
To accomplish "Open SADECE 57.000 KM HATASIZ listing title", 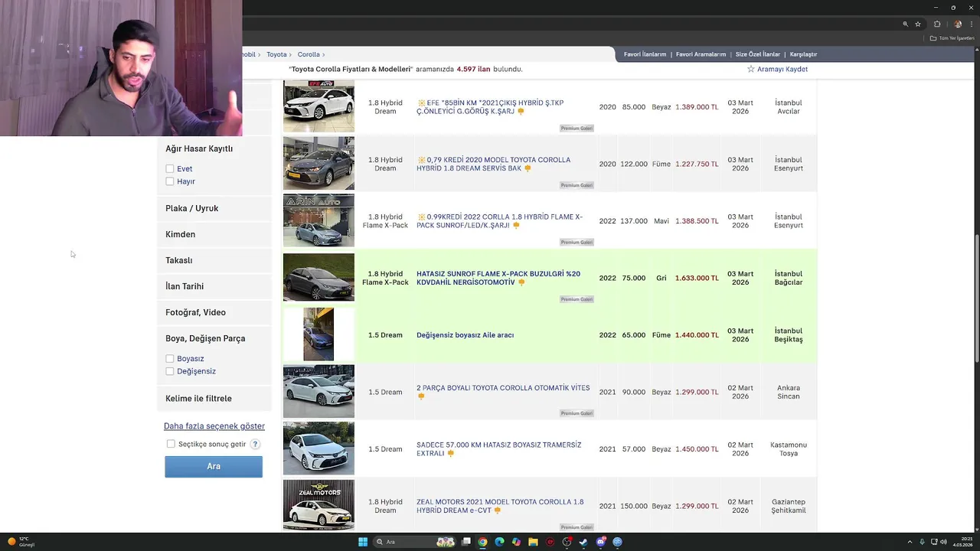I will pyautogui.click(x=498, y=449).
